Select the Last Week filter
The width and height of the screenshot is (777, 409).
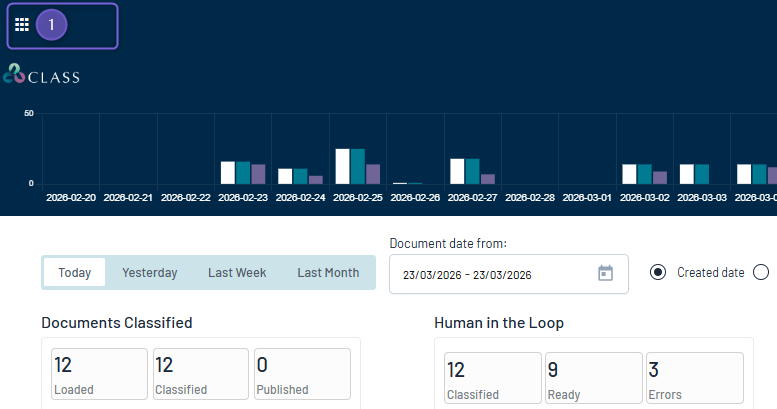(x=237, y=272)
